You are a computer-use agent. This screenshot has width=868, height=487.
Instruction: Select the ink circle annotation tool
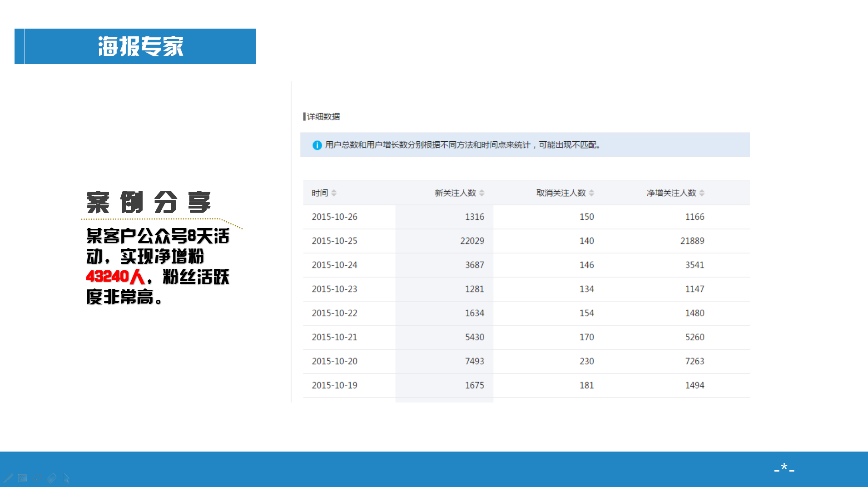37,478
